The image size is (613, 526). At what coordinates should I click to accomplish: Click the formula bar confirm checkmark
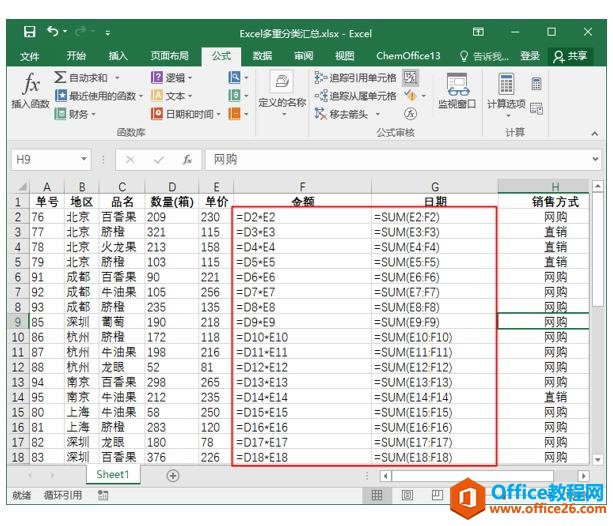(x=159, y=160)
